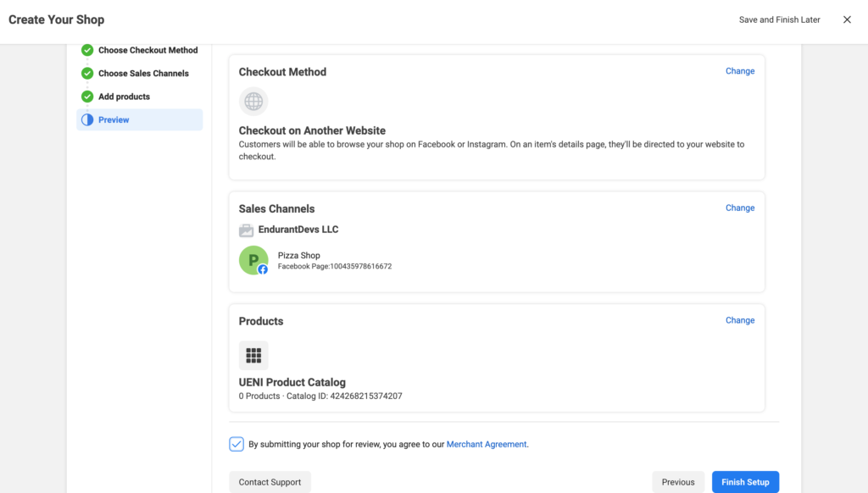Close the Create Your Shop dialog

pyautogui.click(x=847, y=19)
